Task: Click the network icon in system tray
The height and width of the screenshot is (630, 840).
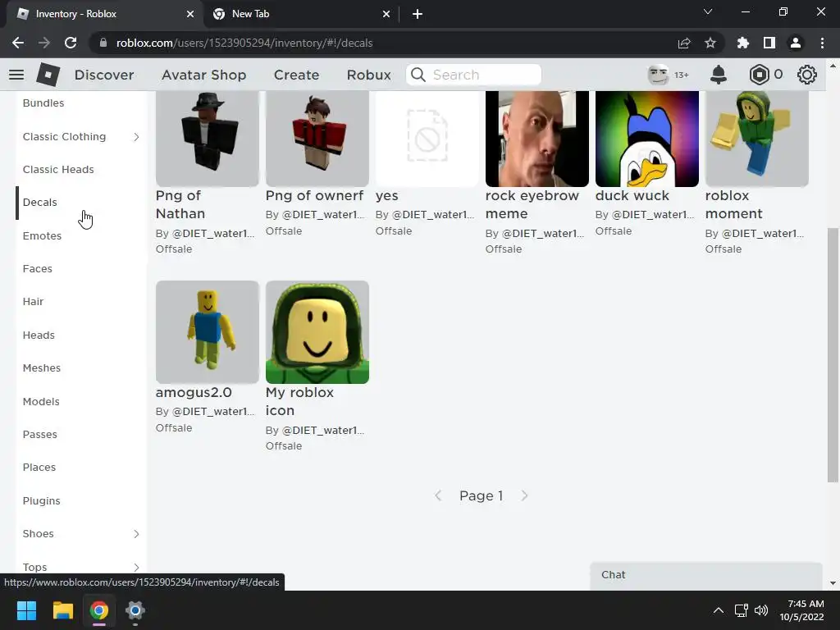Action: pyautogui.click(x=742, y=610)
